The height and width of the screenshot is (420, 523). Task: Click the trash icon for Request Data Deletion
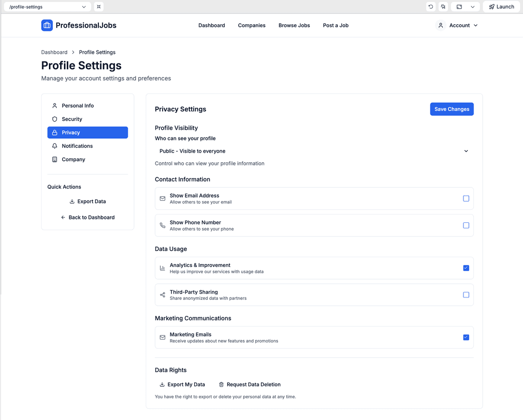point(221,385)
